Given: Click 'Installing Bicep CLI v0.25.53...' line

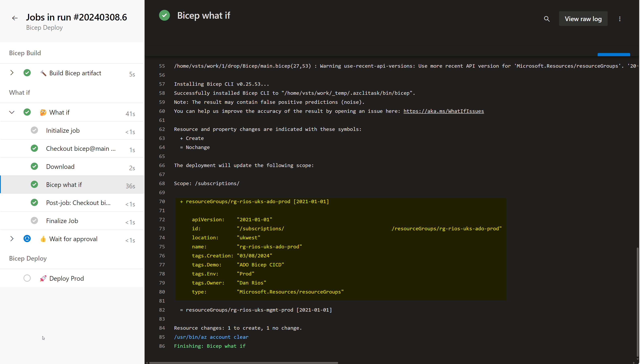Looking at the screenshot, I should (221, 84).
